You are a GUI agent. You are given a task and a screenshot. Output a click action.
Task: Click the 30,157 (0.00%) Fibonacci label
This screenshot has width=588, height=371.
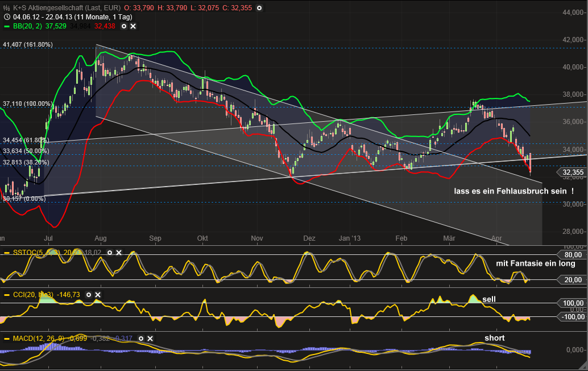click(24, 199)
